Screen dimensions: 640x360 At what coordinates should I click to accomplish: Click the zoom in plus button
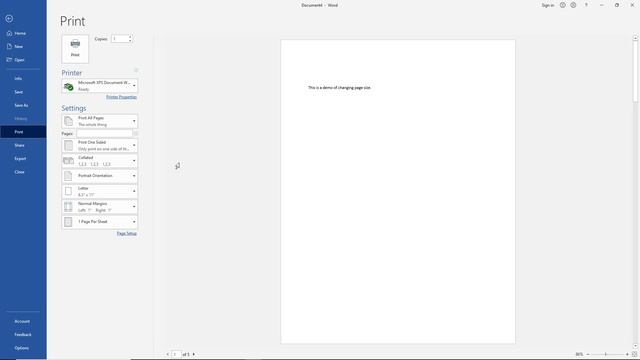click(x=627, y=354)
